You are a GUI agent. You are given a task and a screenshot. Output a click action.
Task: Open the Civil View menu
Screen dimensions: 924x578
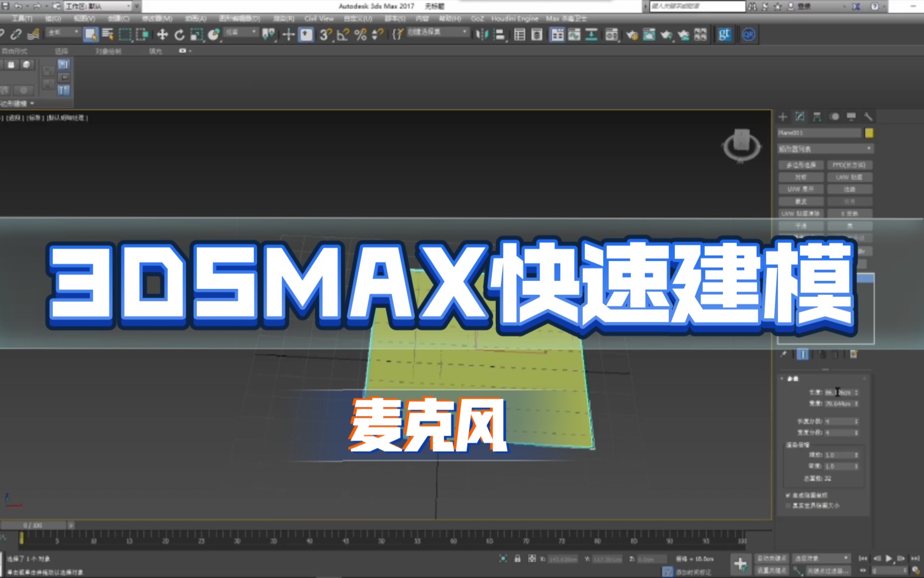[x=319, y=19]
